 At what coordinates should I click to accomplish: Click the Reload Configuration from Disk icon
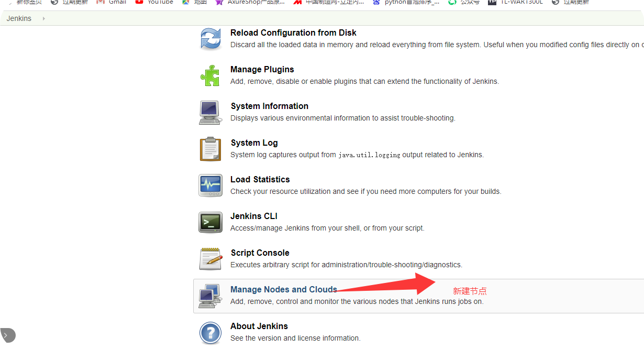[210, 39]
